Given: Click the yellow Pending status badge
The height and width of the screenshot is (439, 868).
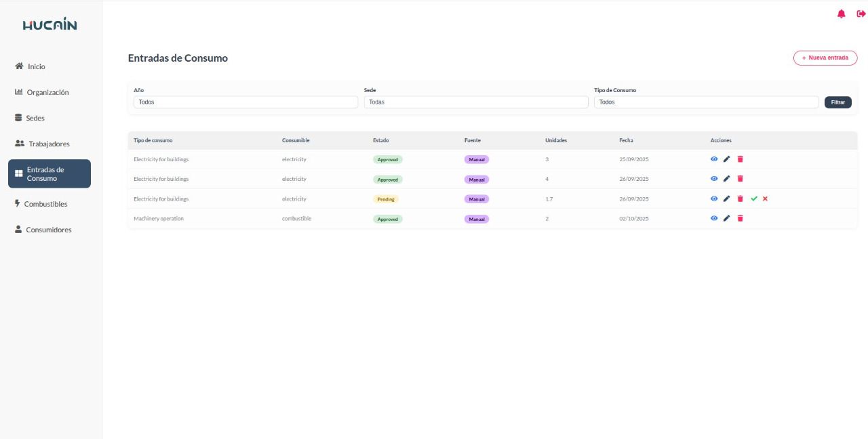Looking at the screenshot, I should 385,199.
